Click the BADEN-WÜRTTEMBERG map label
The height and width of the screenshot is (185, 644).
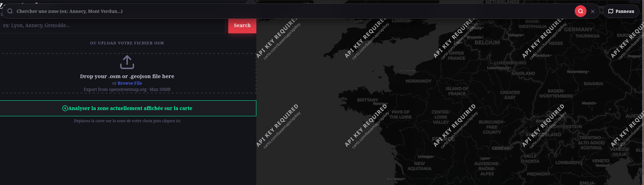[556, 93]
